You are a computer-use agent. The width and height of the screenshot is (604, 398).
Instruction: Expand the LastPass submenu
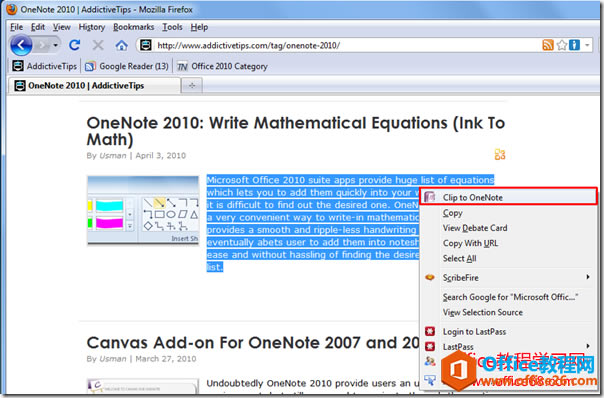pyautogui.click(x=508, y=347)
